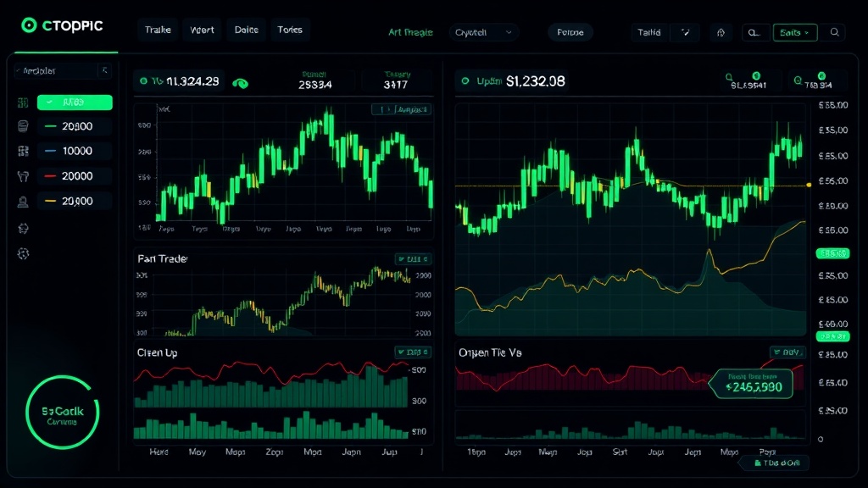Open the Avepact selector on the top candlestick chart

pos(401,109)
